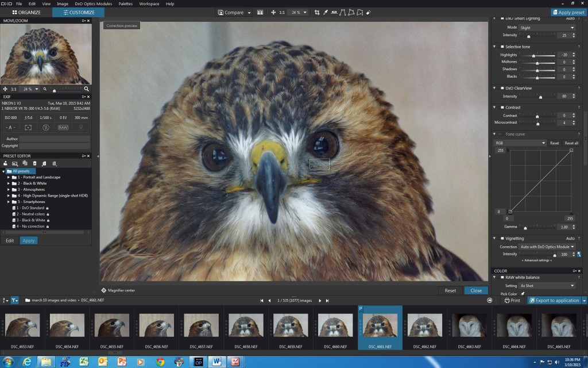Click Export to application button
The height and width of the screenshot is (368, 588).
[554, 300]
